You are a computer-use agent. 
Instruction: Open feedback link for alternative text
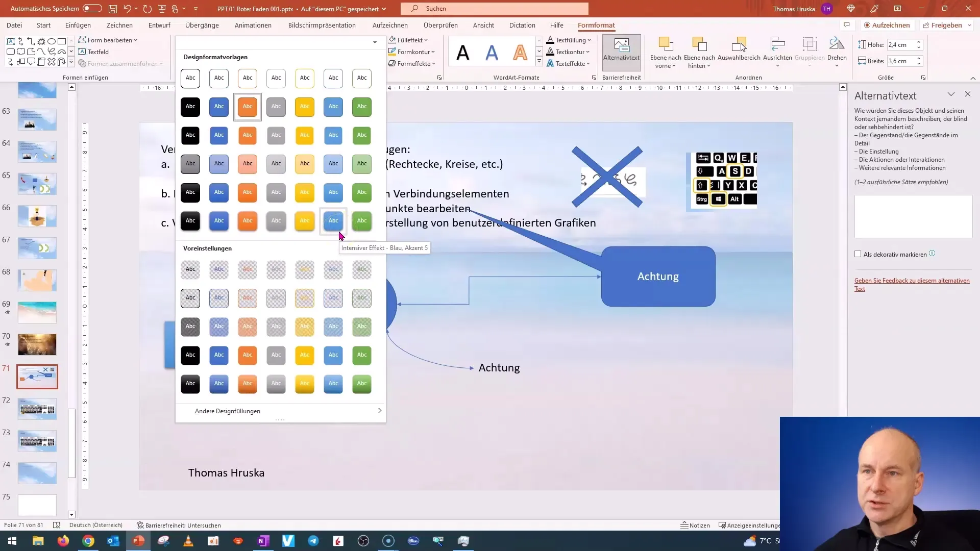pyautogui.click(x=912, y=285)
